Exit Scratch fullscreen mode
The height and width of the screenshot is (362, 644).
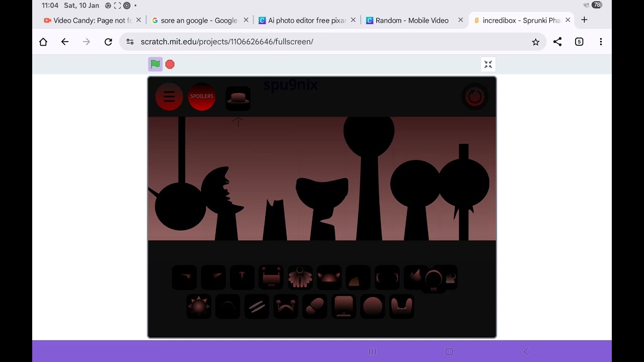click(x=488, y=64)
